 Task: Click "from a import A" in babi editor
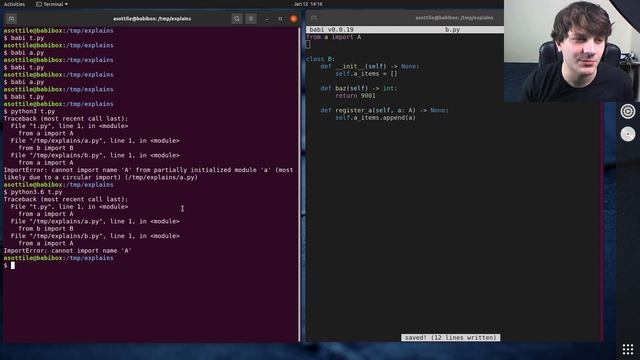(x=333, y=37)
